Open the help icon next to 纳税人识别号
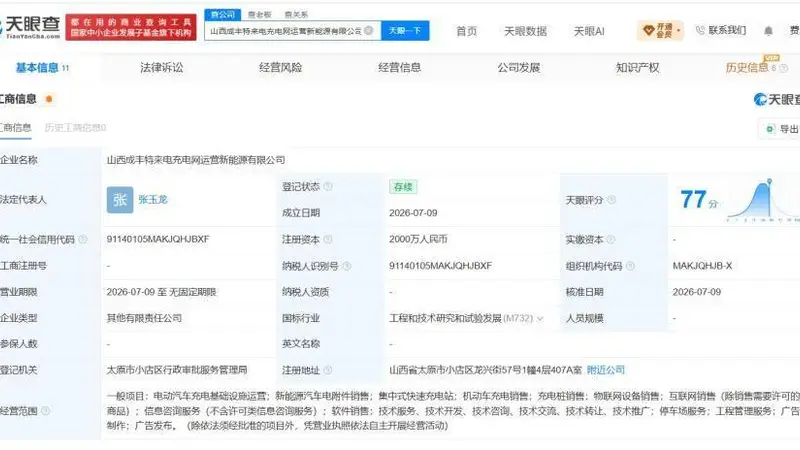800x450 pixels. point(346,266)
